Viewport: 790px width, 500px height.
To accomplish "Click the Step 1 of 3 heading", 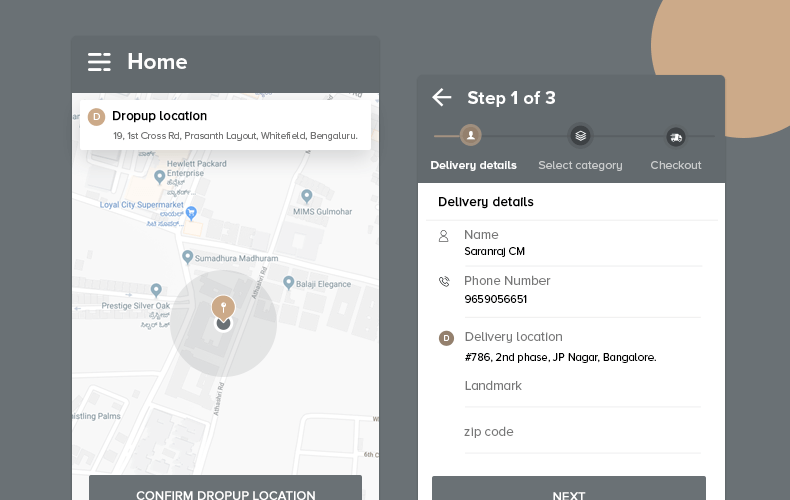I will pos(511,98).
